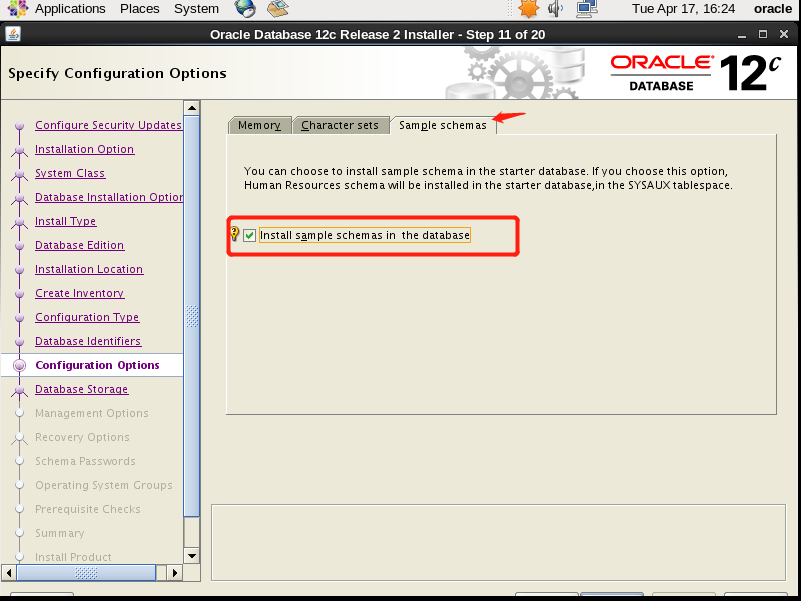Screen dimensions: 801x601
Task: Click the horizontal scroll left arrow
Action: pyautogui.click(x=9, y=572)
